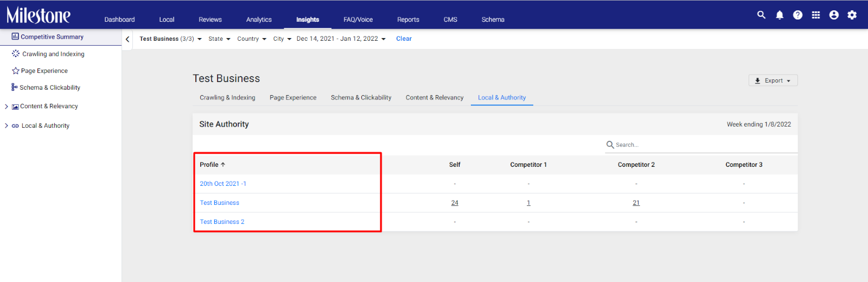
Task: Open the date range Dec 14, 2021 dropdown
Action: click(x=341, y=39)
